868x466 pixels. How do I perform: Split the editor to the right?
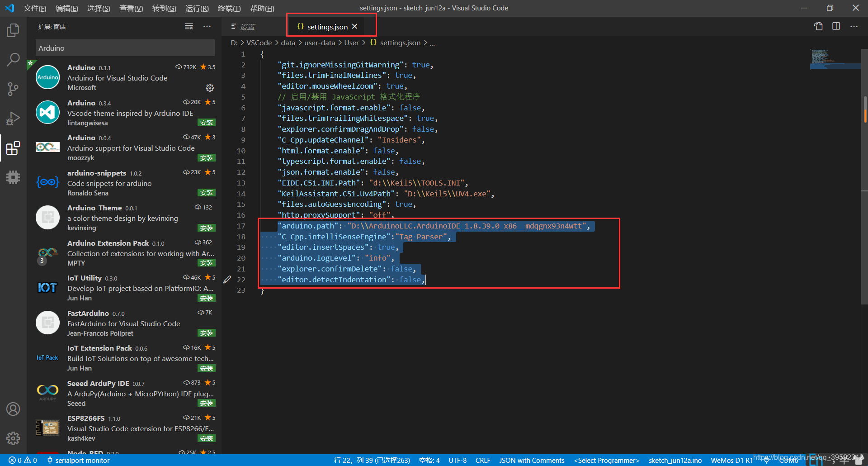[x=836, y=26]
